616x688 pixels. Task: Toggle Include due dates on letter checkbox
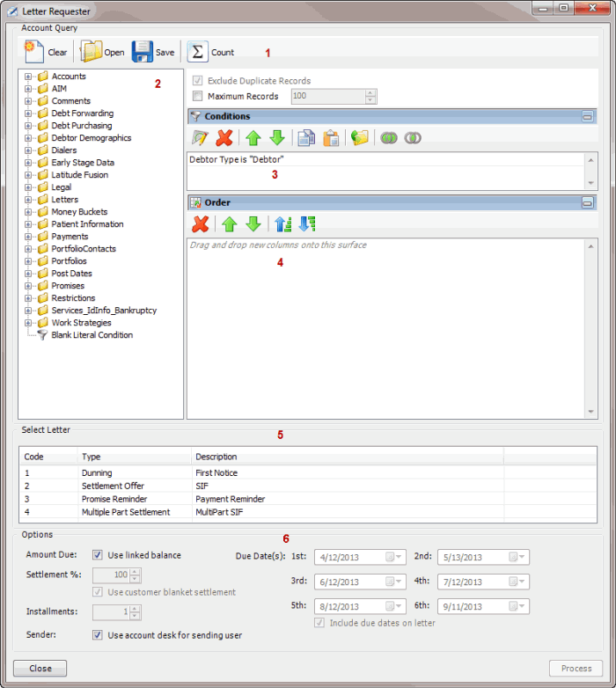[x=319, y=623]
